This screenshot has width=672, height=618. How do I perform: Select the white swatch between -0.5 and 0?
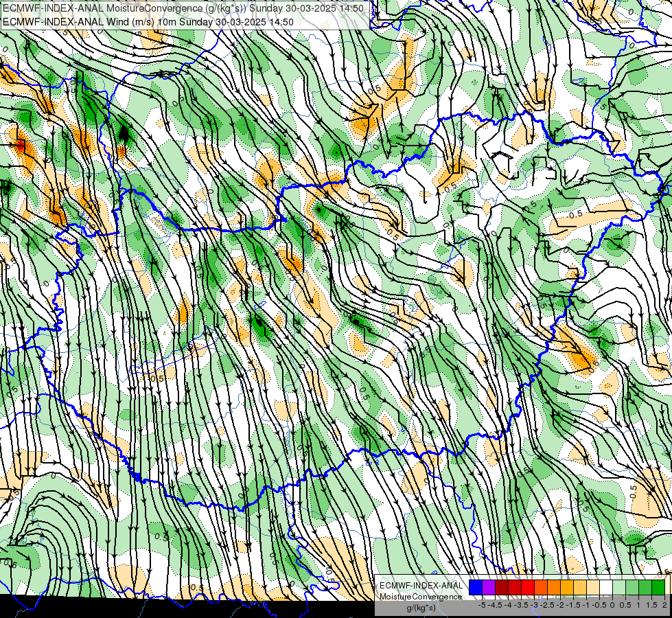point(606,588)
